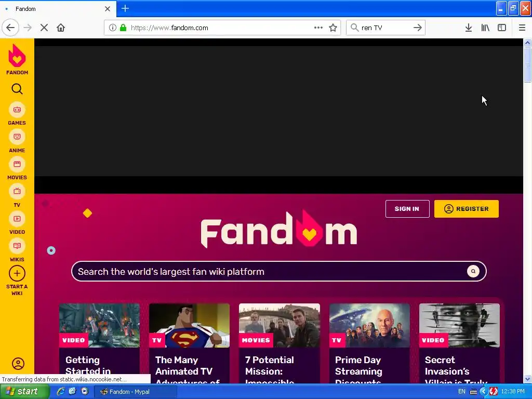Show site information icon in address bar
The image size is (532, 399).
(x=113, y=28)
